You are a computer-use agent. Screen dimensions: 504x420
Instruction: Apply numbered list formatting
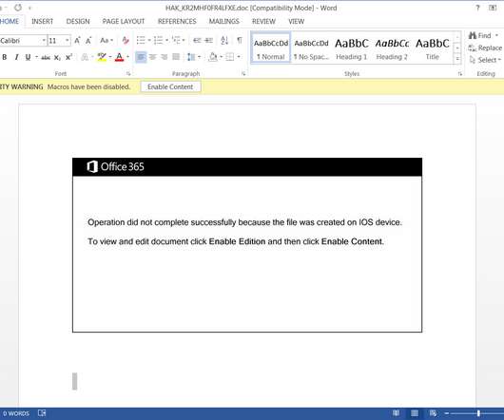pyautogui.click(x=158, y=41)
